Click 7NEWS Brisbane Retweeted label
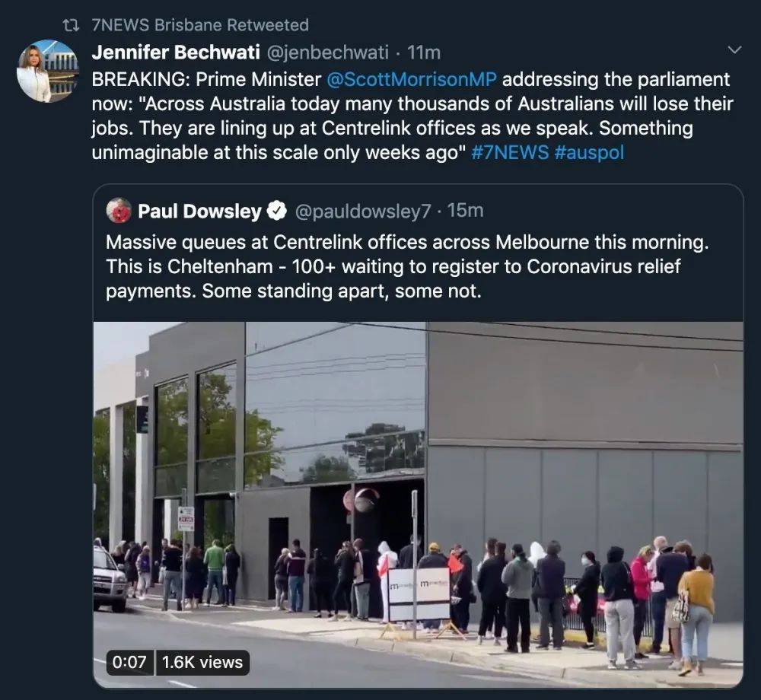Image resolution: width=761 pixels, height=700 pixels. pyautogui.click(x=200, y=25)
